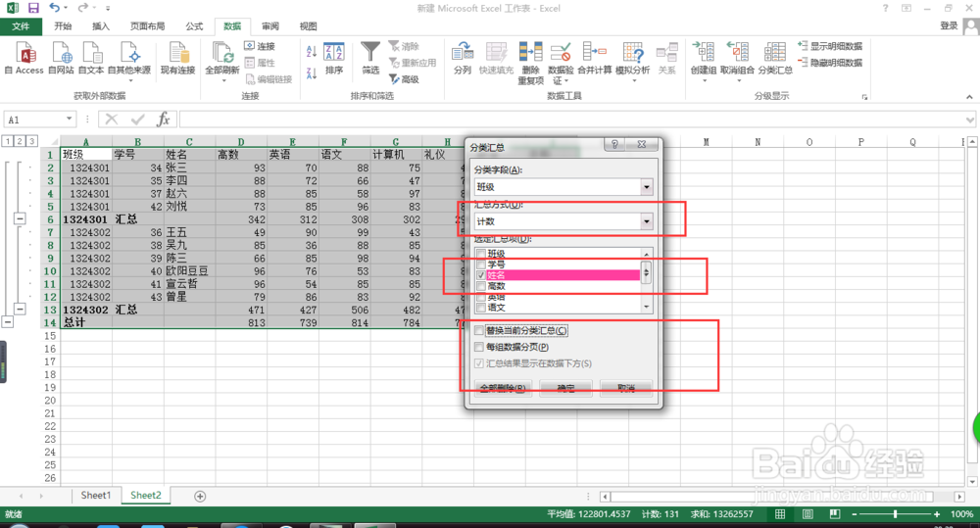Collapse the ribbon with the arrow
Image resolution: width=980 pixels, height=528 pixels.
(x=969, y=97)
